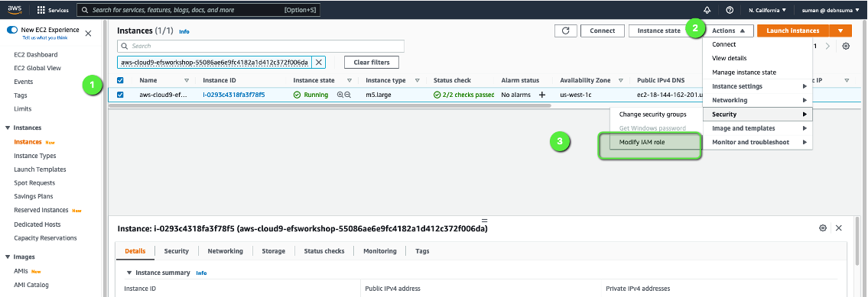Open Info link beside Instance summary
The image size is (868, 297).
click(201, 273)
